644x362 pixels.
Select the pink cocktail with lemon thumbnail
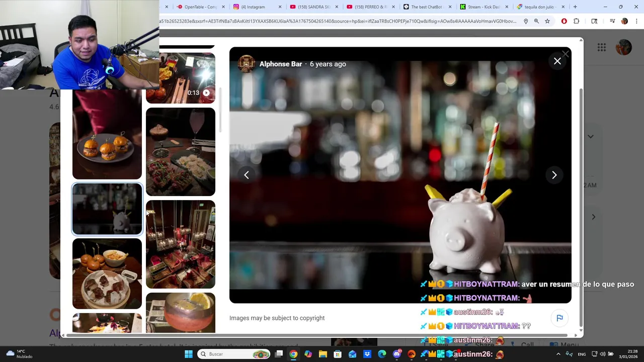(181, 313)
